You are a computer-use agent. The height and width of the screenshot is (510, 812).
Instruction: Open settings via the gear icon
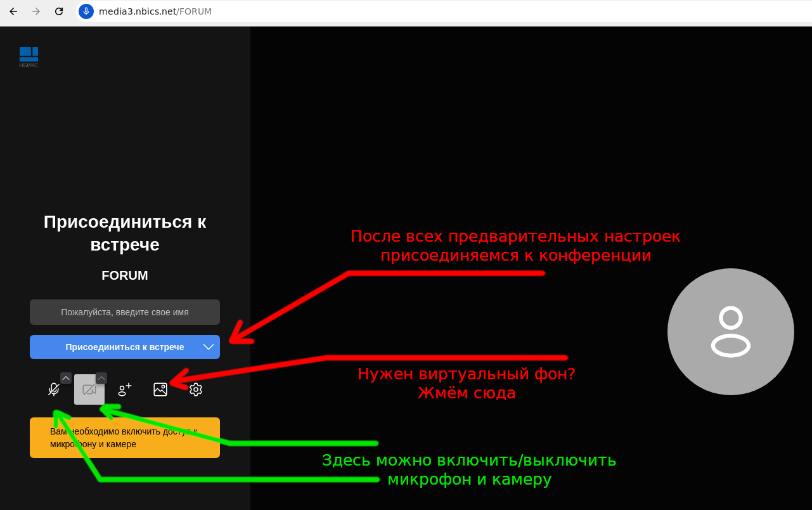196,389
